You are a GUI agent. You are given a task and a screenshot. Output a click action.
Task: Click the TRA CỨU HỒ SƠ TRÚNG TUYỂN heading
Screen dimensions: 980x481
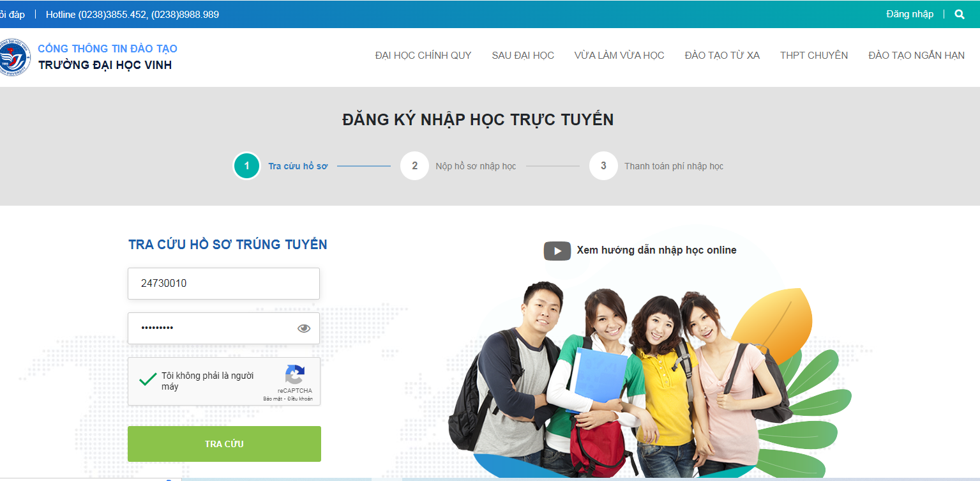tap(228, 245)
